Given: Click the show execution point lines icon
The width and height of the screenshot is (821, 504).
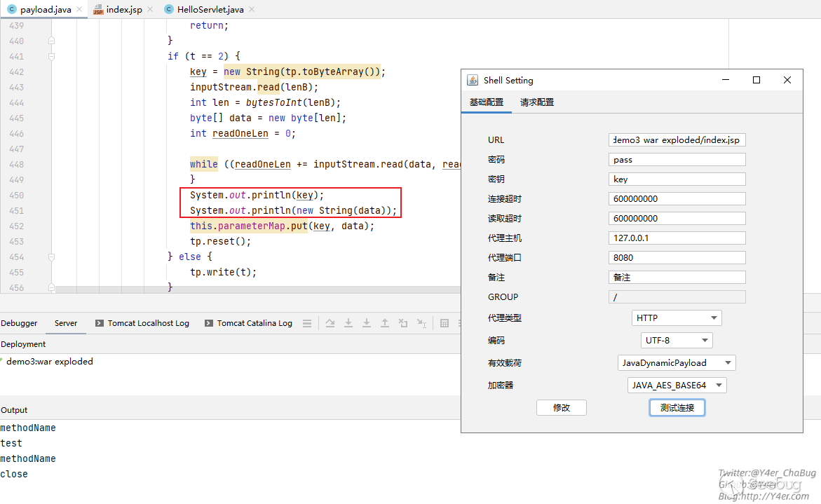Looking at the screenshot, I should [x=307, y=323].
